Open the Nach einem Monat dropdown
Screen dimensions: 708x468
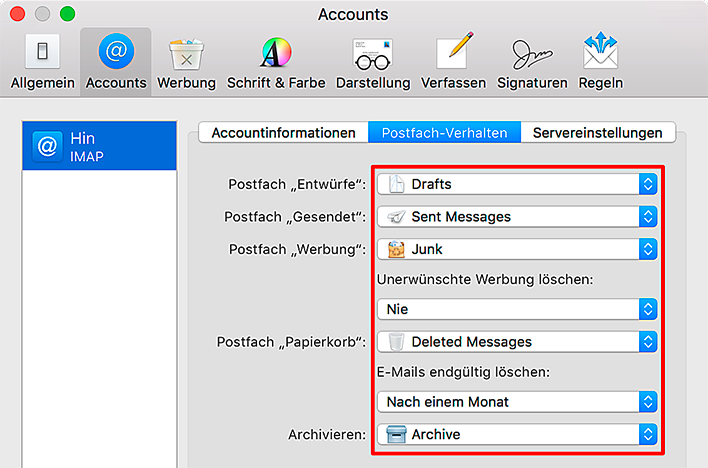tap(517, 402)
